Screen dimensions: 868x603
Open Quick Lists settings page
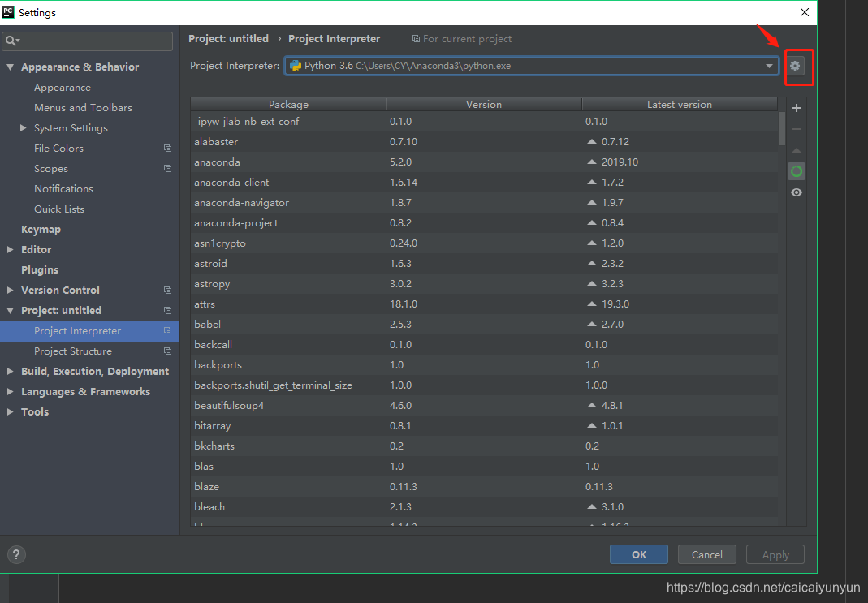coord(59,209)
